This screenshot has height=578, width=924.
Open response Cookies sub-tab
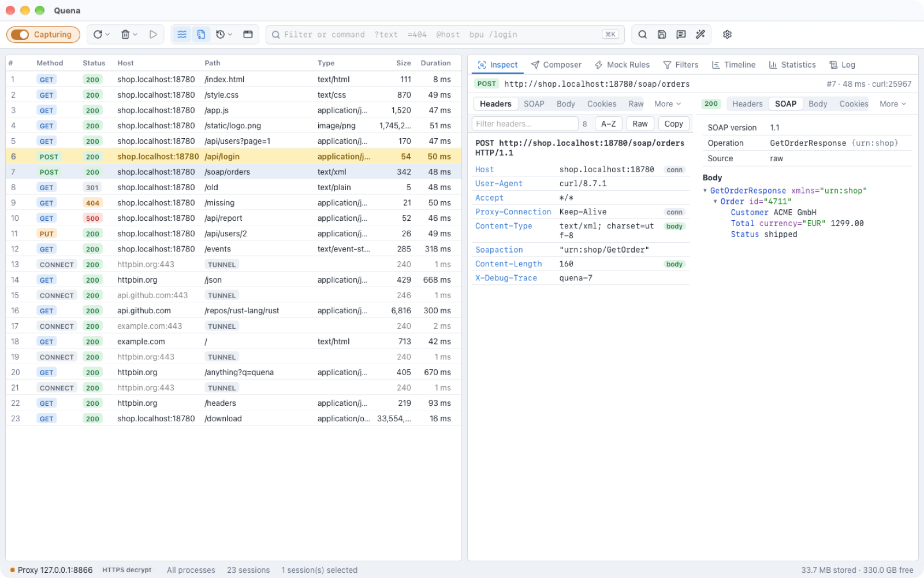(x=854, y=104)
